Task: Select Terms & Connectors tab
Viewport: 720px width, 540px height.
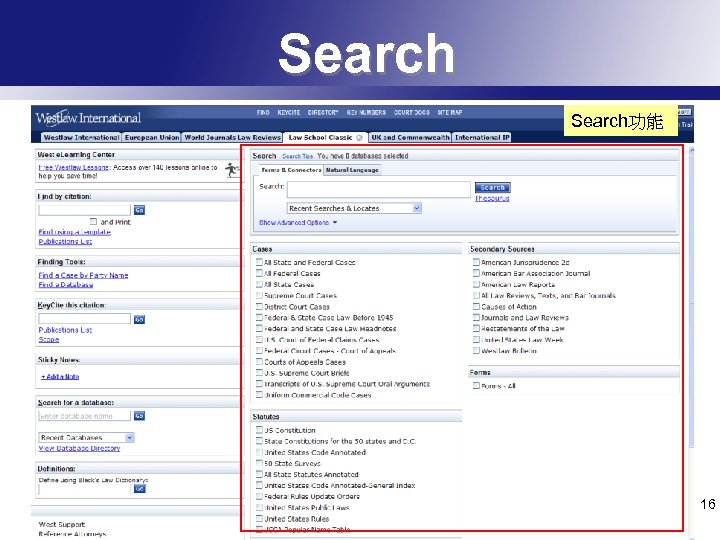Action: pyautogui.click(x=291, y=170)
